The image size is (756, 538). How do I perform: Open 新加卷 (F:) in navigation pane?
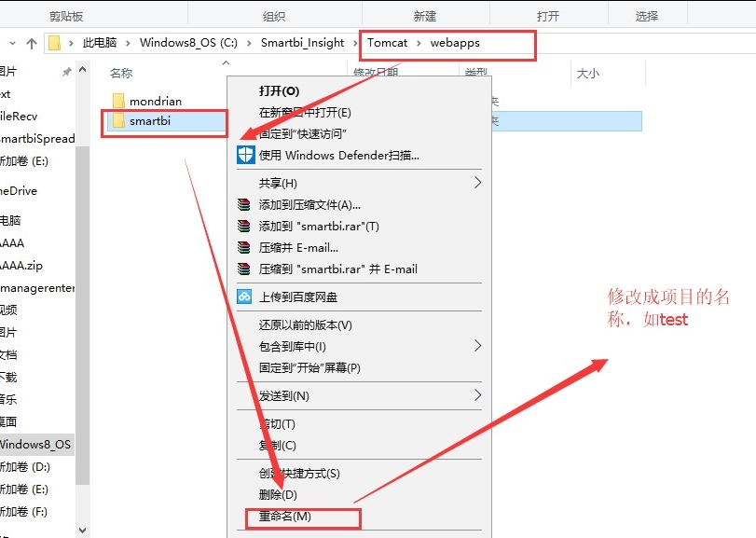point(24,512)
